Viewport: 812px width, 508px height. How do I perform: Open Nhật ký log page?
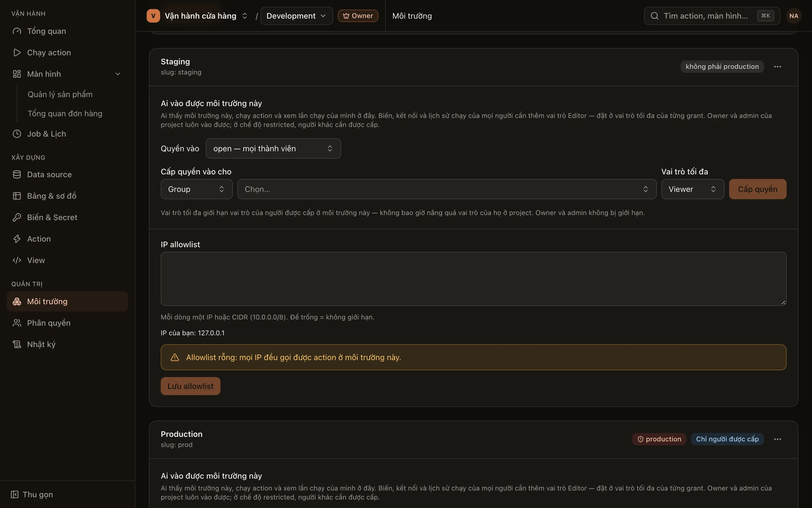pyautogui.click(x=67, y=344)
